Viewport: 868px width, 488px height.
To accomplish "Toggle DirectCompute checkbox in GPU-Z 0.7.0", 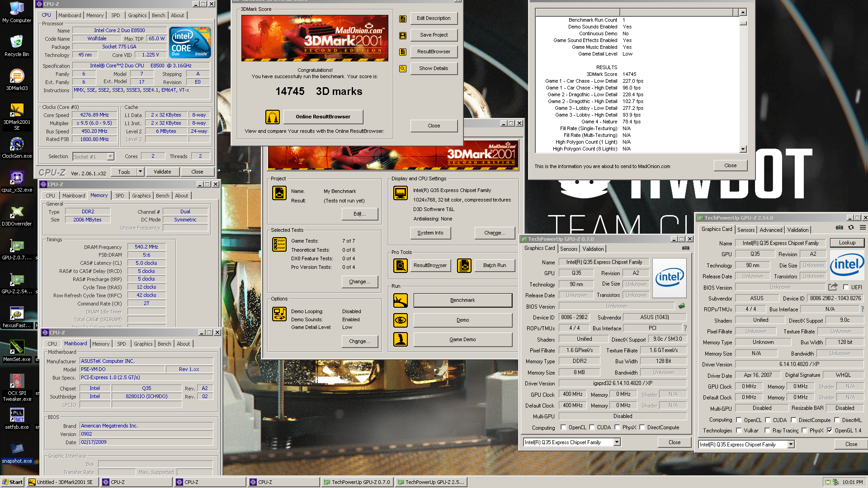I will coord(642,427).
